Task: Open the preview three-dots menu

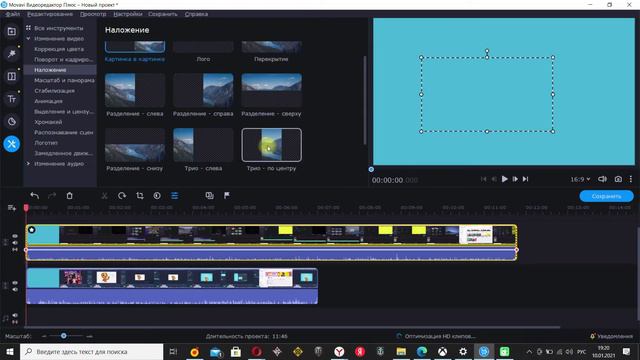Action: 631,179
